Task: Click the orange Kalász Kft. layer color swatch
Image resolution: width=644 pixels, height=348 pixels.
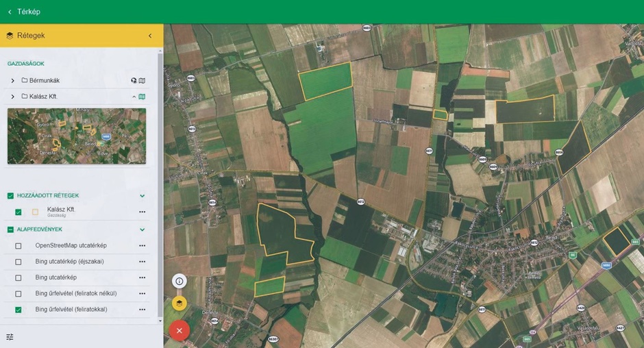Action: tap(36, 212)
